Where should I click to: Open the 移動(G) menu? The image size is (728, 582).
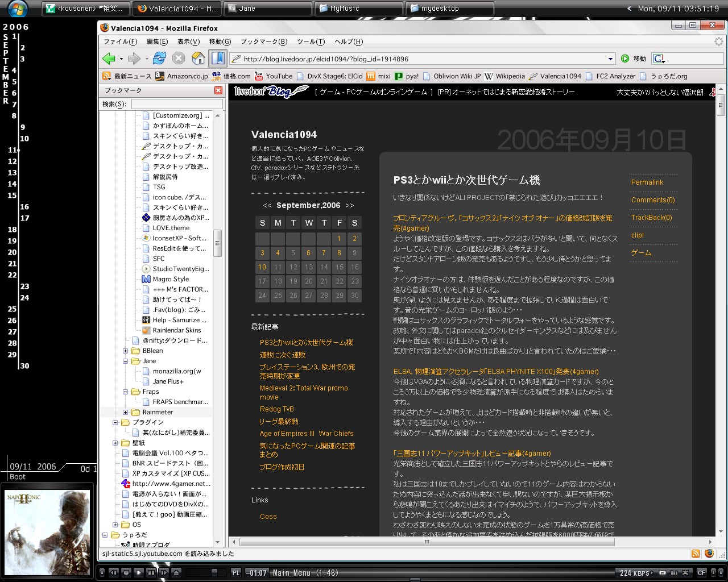click(220, 41)
